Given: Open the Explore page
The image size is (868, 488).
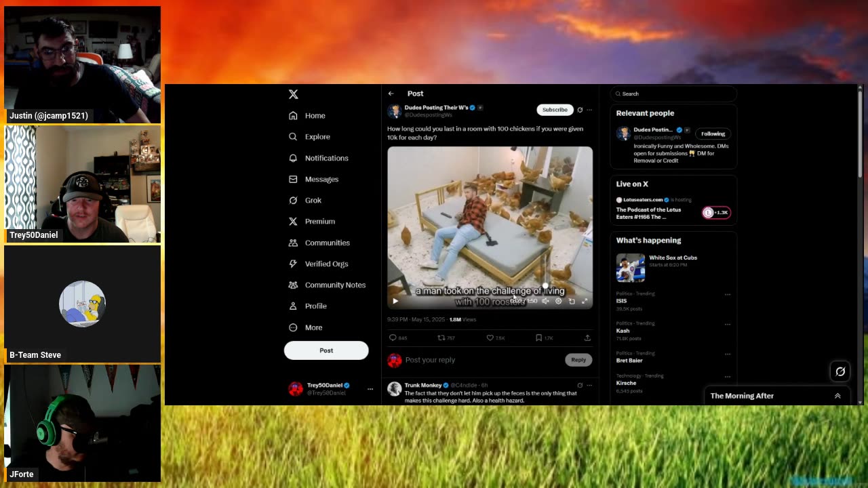Looking at the screenshot, I should [x=309, y=137].
